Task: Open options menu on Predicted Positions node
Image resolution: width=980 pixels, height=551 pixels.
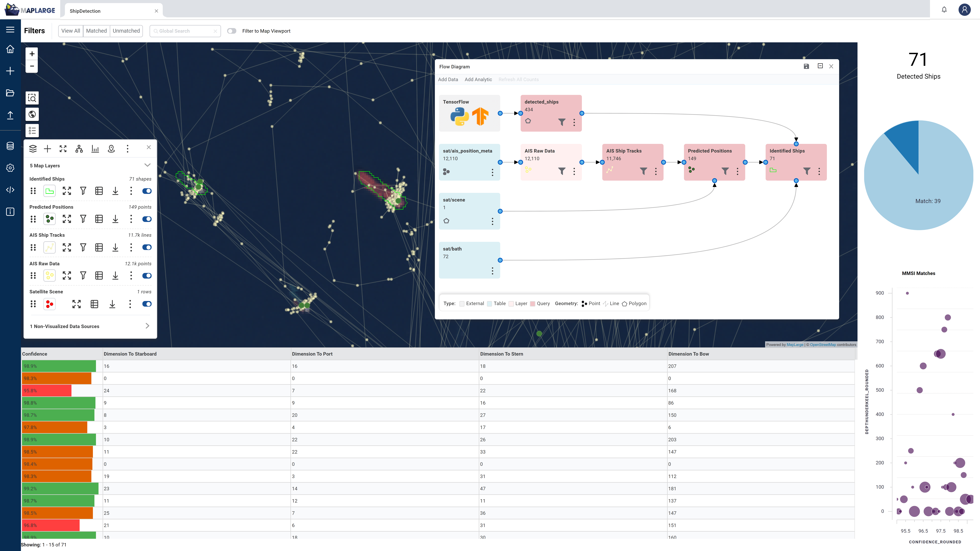Action: [x=737, y=171]
